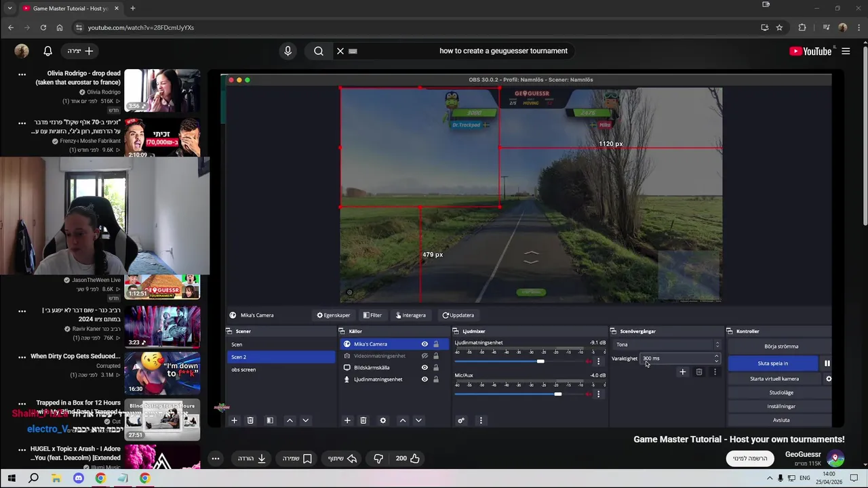Mute Mic/Aux speaker icon in Ljudmixer
Image resolution: width=868 pixels, height=488 pixels.
click(588, 394)
